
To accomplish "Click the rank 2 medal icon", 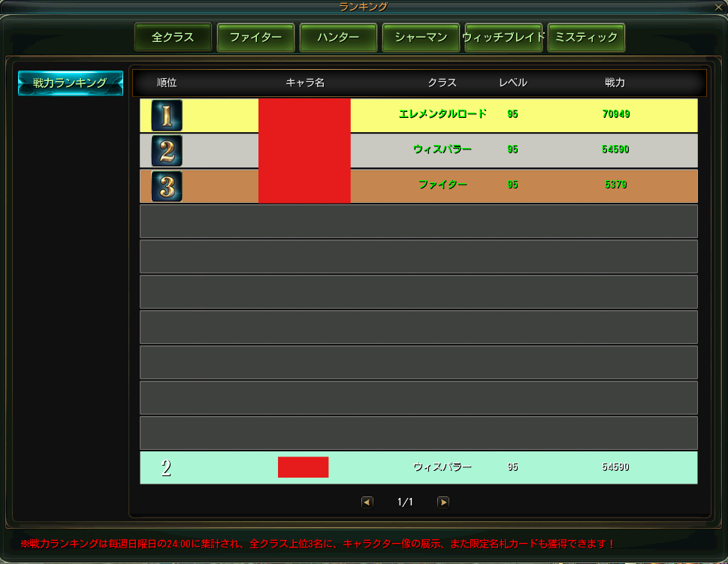I will click(x=167, y=150).
